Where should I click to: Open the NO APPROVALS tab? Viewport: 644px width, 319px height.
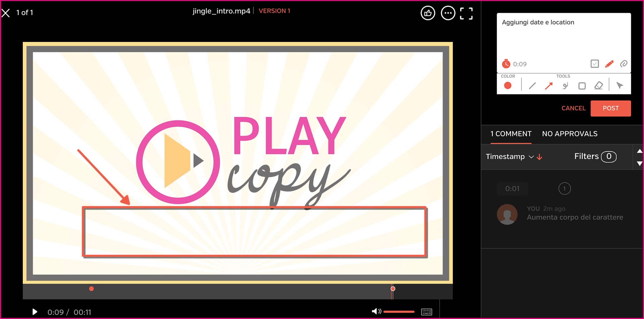point(570,134)
